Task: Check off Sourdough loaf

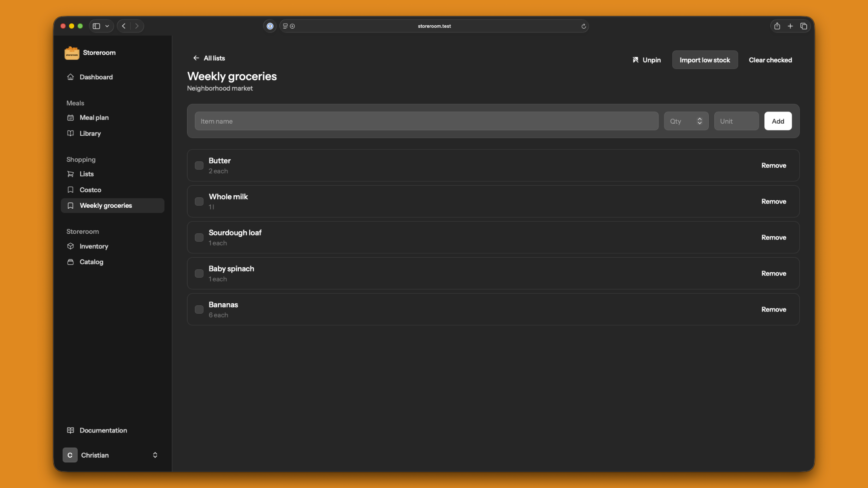Action: (x=199, y=238)
